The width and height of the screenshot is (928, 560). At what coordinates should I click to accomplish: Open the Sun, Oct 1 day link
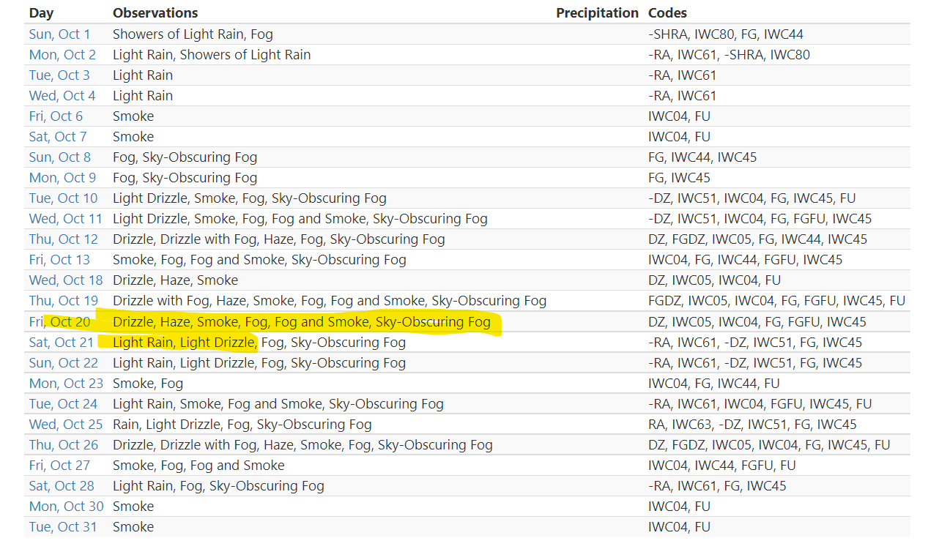[x=60, y=34]
